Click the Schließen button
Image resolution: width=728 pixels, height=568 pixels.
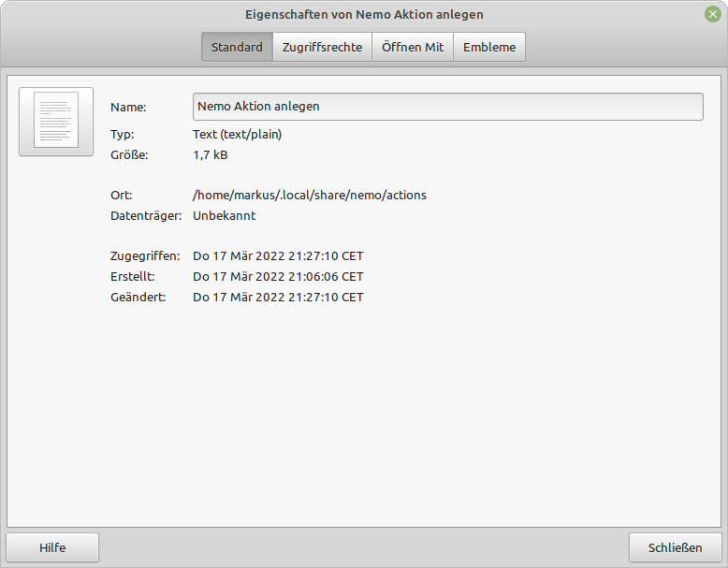(x=675, y=547)
